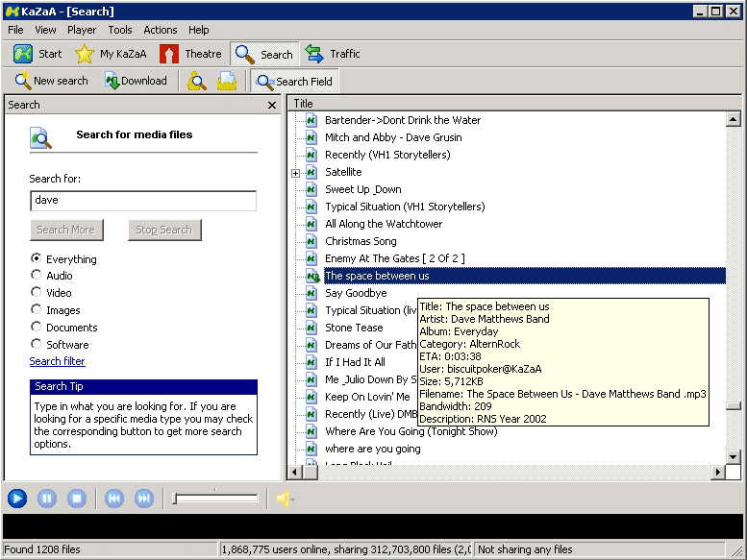Select result Recently (VH1 Storytellers)

coord(387,155)
